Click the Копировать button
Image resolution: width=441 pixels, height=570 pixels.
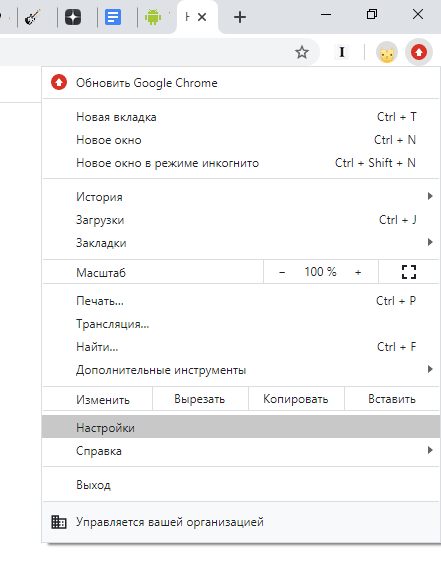pyautogui.click(x=296, y=399)
